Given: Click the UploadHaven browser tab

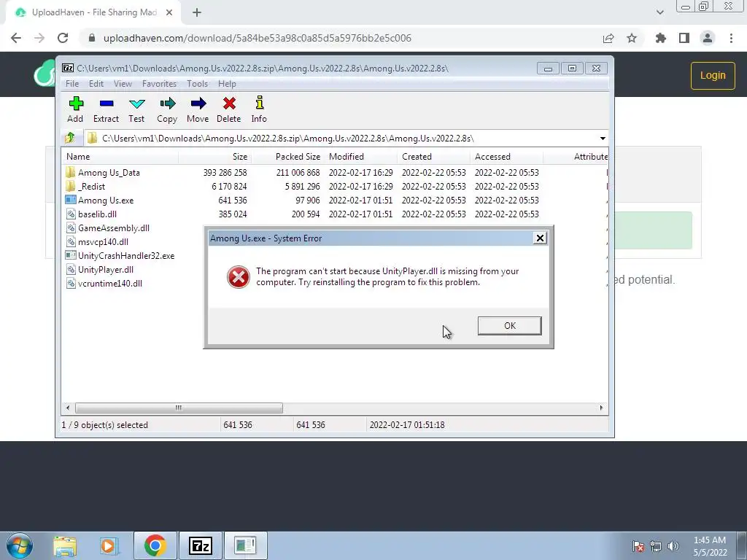Looking at the screenshot, I should coord(93,12).
